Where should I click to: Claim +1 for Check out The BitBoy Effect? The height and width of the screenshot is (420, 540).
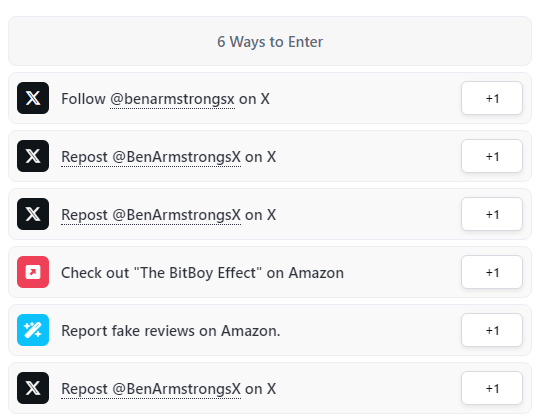point(492,272)
